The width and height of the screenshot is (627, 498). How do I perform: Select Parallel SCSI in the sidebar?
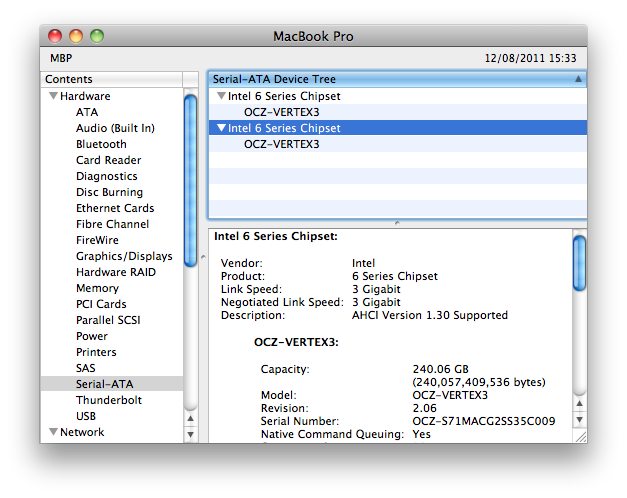pos(108,320)
